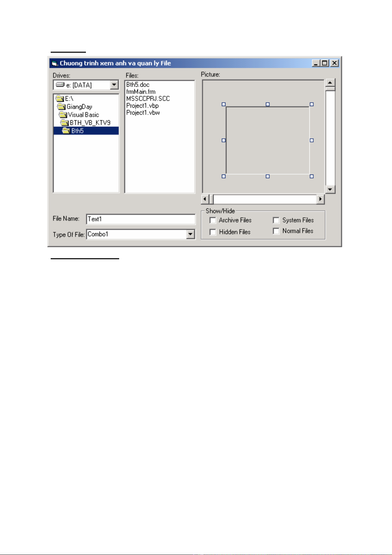Click the horizontal scrollbar right arrow
Screen dimensions: 392x555
click(x=320, y=199)
